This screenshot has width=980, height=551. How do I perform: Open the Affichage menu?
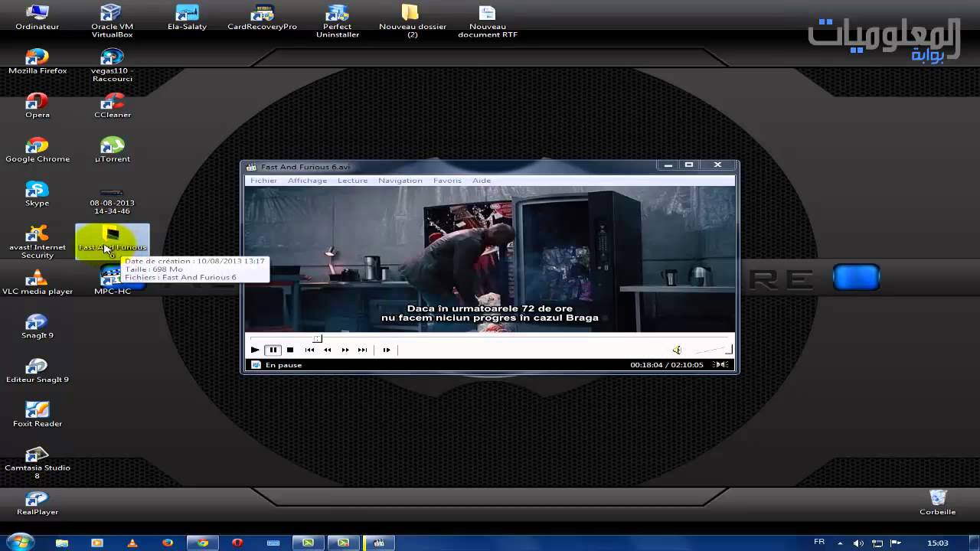pyautogui.click(x=307, y=181)
